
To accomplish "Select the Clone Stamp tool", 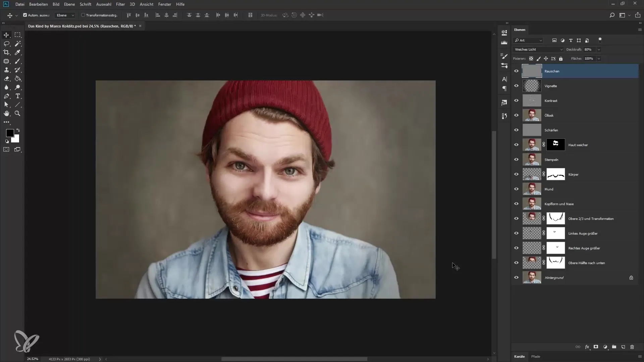I will 6,70.
